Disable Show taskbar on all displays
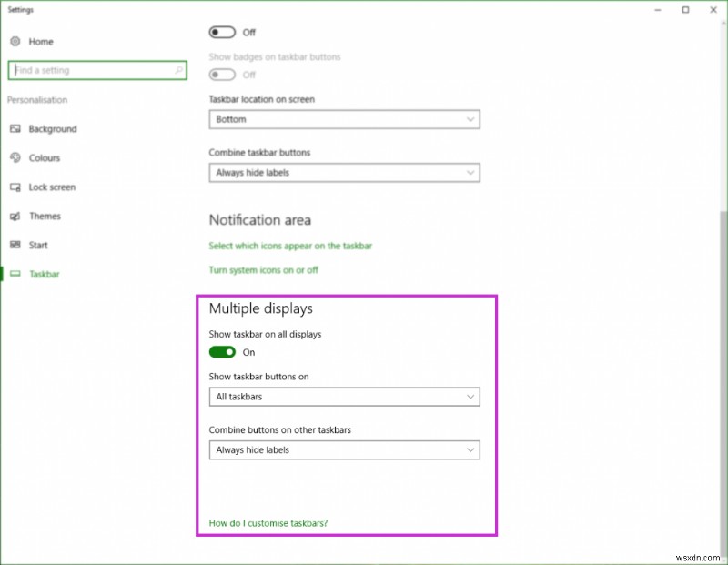728x565 pixels. [x=223, y=352]
